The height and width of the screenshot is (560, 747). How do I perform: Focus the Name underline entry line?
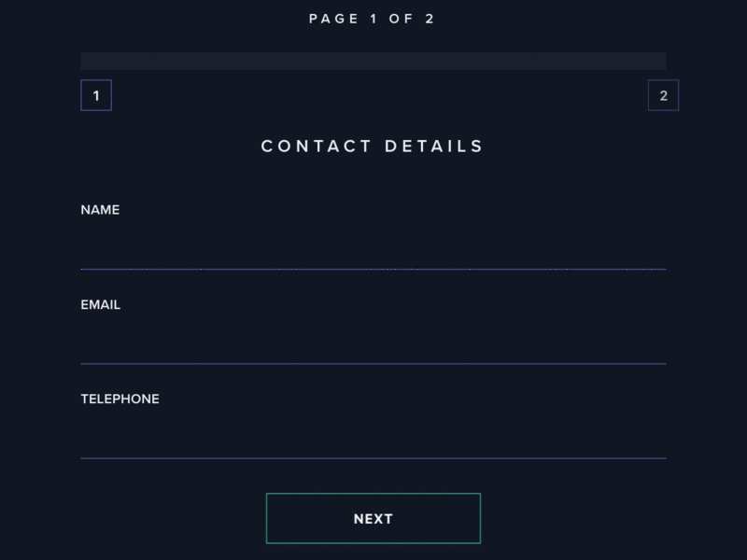click(373, 268)
